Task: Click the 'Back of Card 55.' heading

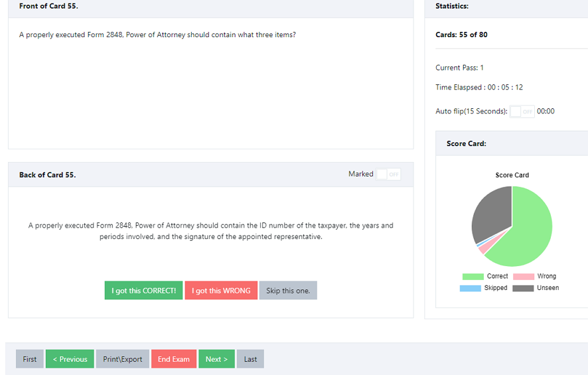Action: pos(47,175)
